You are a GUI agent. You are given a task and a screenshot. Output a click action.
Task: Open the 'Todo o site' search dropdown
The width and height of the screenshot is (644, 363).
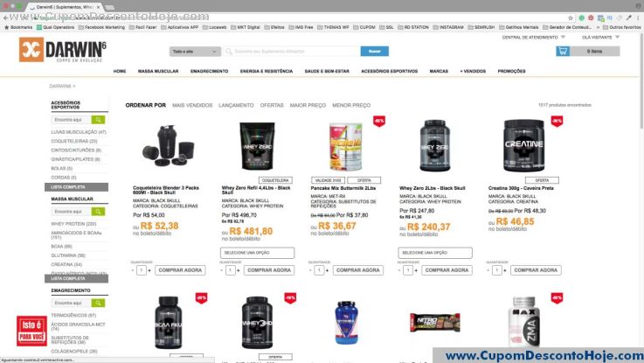(195, 52)
